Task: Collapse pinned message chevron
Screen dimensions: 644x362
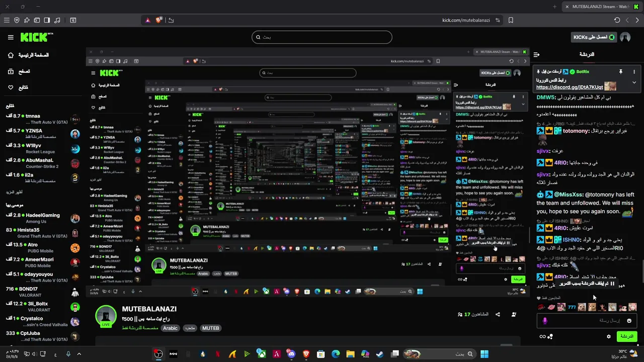Action: coord(634,82)
